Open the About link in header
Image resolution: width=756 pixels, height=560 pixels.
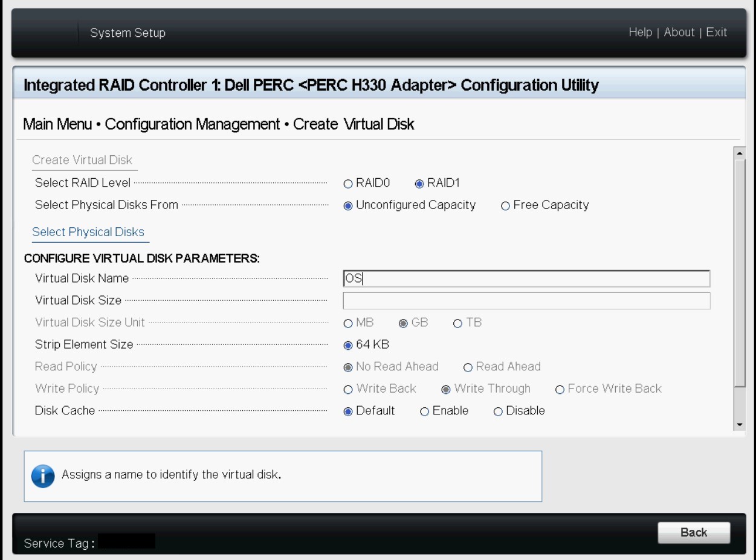coord(679,32)
